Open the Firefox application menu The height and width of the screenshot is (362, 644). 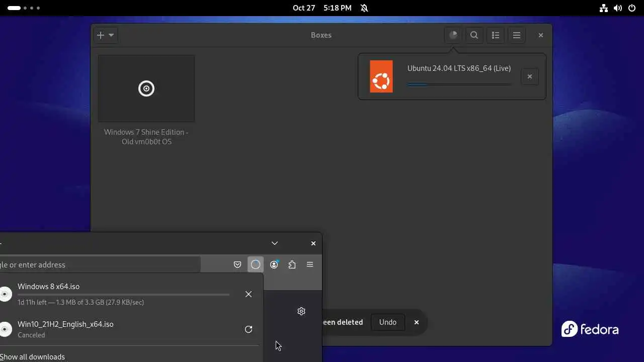point(310,264)
